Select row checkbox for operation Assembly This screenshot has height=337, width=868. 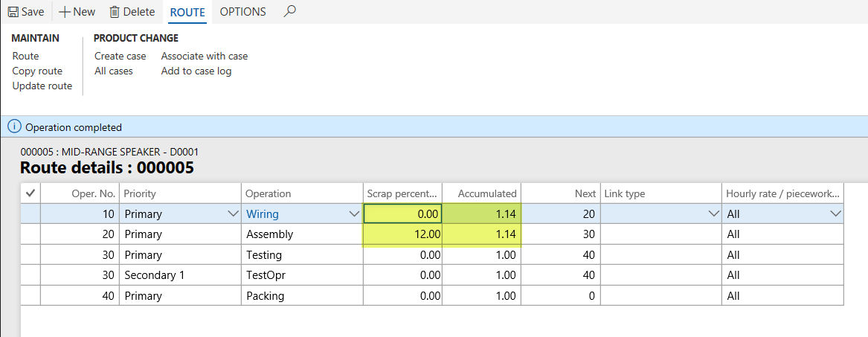(30, 234)
